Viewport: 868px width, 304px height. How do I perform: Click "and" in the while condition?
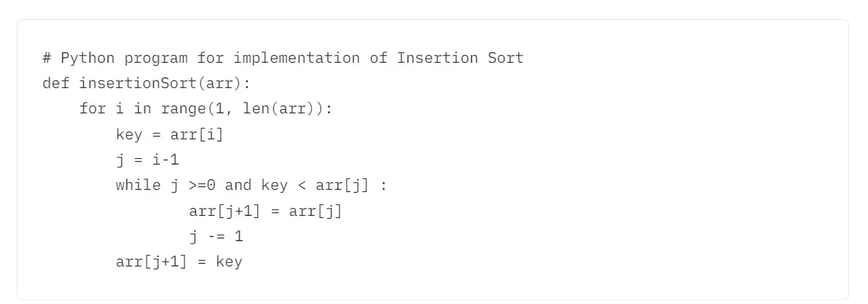coord(238,186)
